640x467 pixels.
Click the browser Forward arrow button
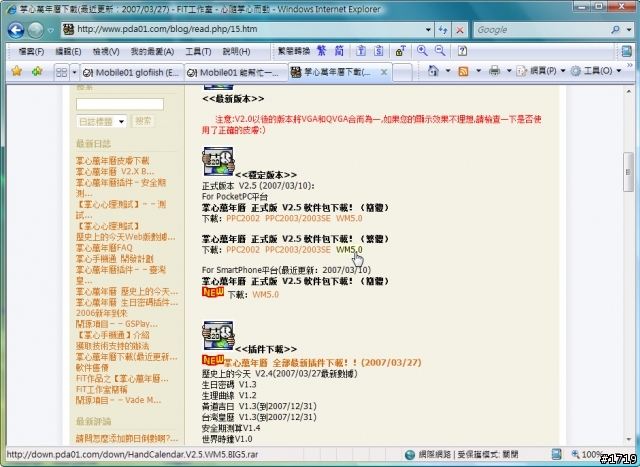36,30
